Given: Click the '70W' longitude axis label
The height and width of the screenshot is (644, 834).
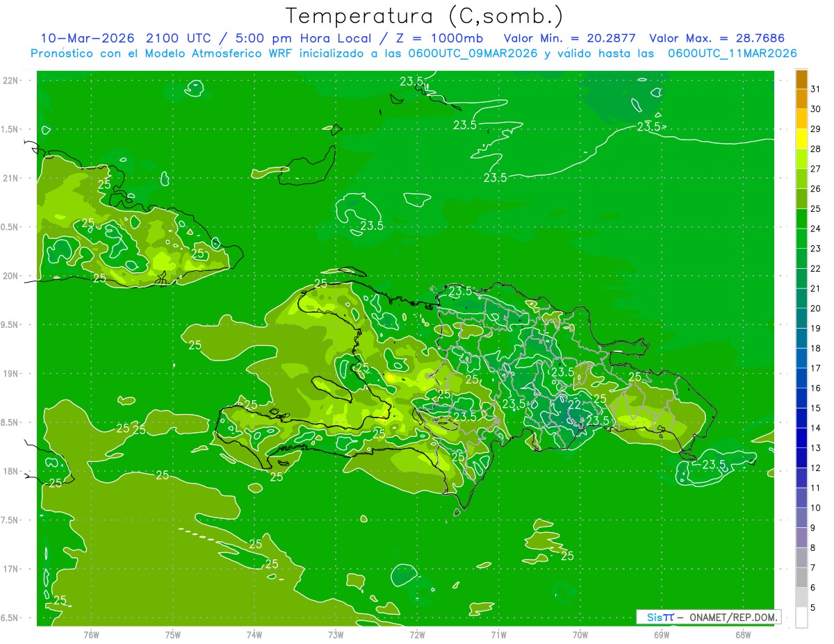Looking at the screenshot, I should [580, 634].
